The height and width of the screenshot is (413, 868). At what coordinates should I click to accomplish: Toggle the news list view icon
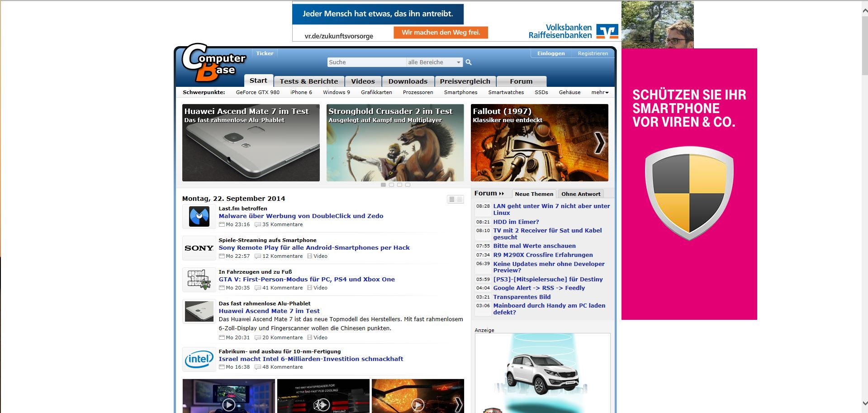tap(455, 199)
